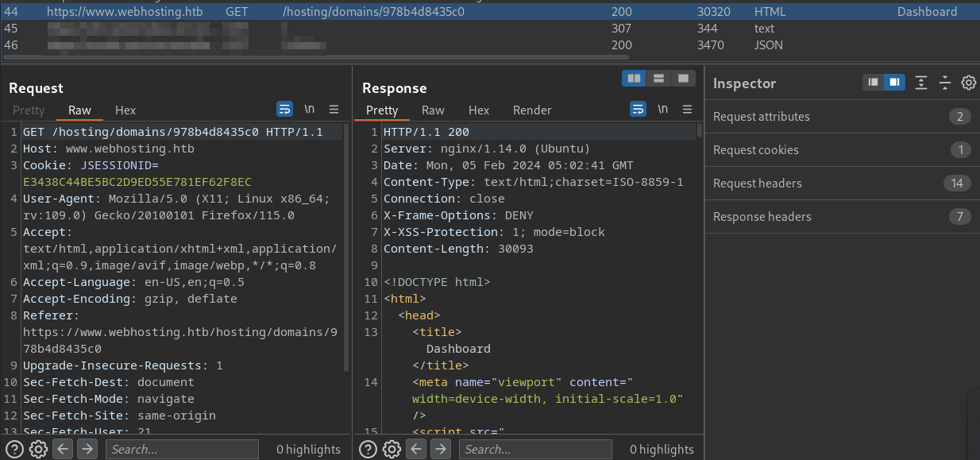Image resolution: width=980 pixels, height=460 pixels.
Task: Click the Dashboard title text in response
Action: tap(458, 349)
